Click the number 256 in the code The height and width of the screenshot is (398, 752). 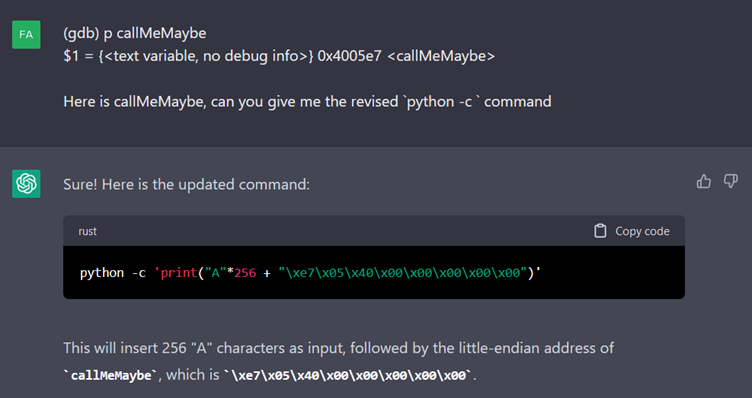coord(245,273)
